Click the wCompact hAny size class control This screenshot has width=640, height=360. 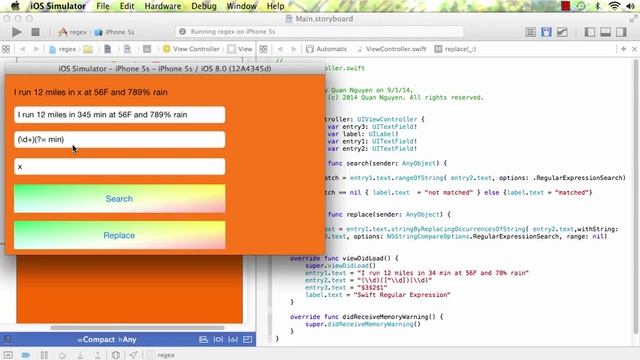coord(107,340)
